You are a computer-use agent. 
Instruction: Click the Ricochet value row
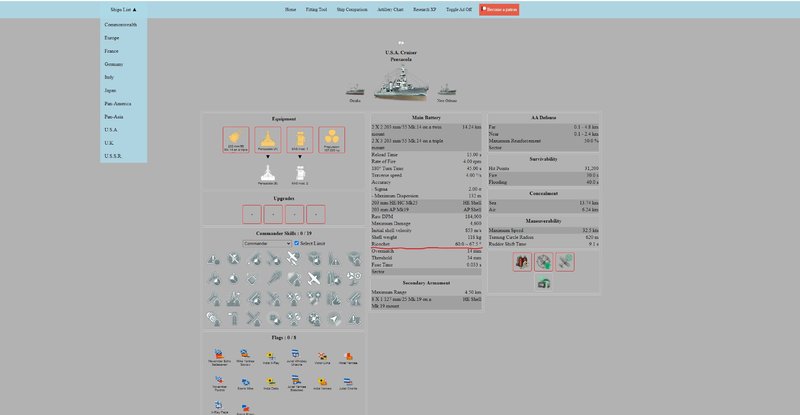pyautogui.click(x=426, y=244)
